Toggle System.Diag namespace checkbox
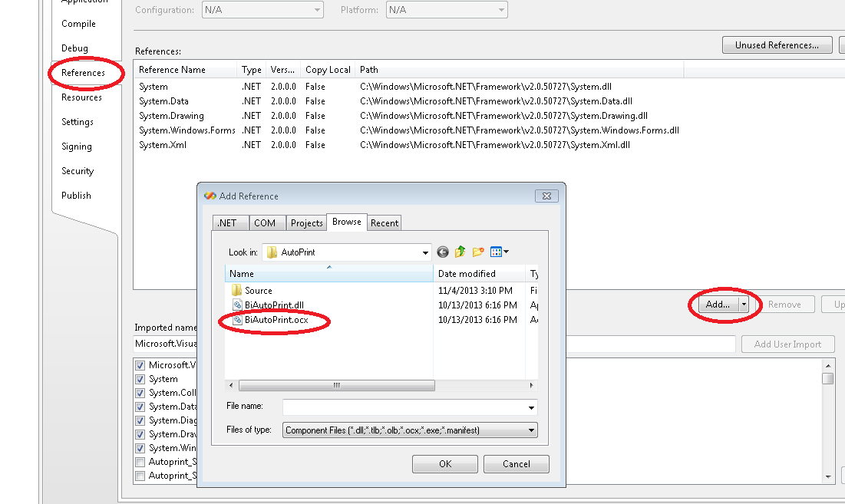The image size is (845, 504). click(x=140, y=420)
